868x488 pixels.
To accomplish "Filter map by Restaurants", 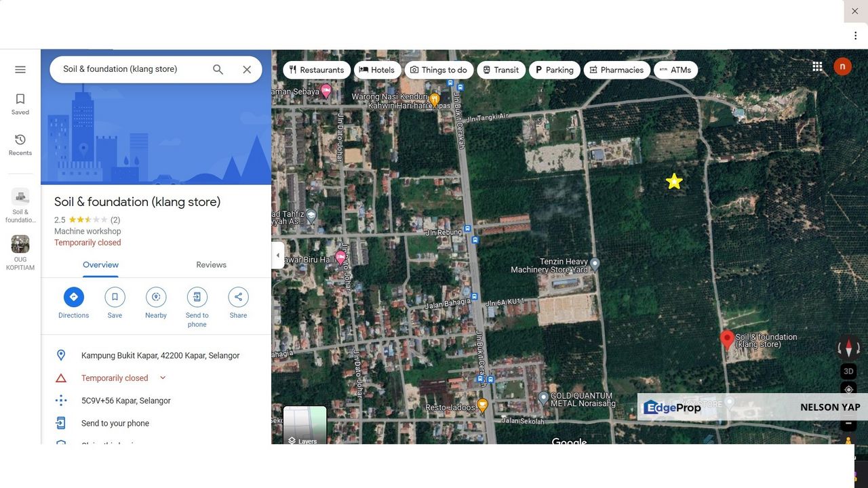I will pos(317,70).
